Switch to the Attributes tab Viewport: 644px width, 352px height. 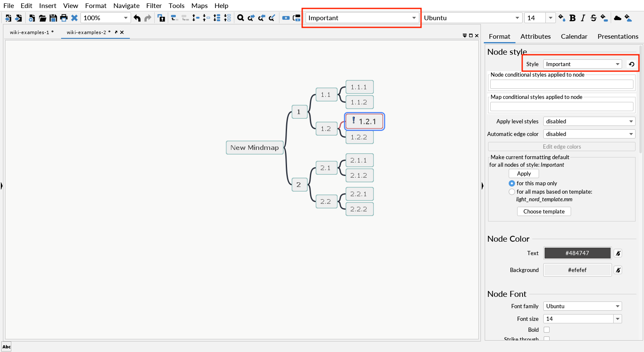point(535,36)
